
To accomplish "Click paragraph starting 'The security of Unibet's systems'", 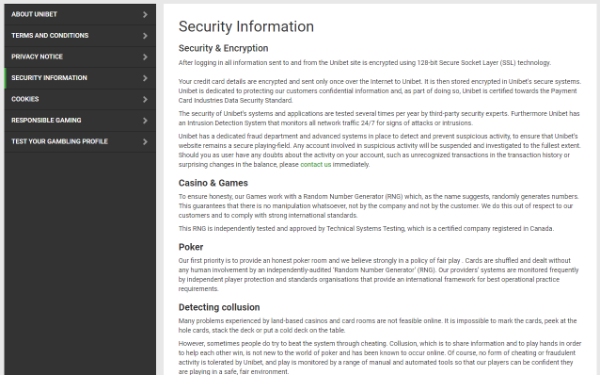I will (379, 118).
